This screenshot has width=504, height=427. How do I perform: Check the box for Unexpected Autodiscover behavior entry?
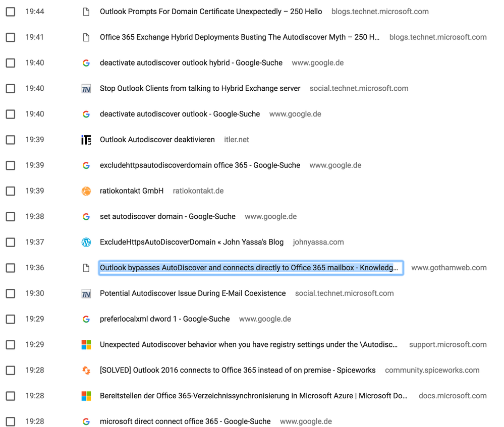click(11, 345)
